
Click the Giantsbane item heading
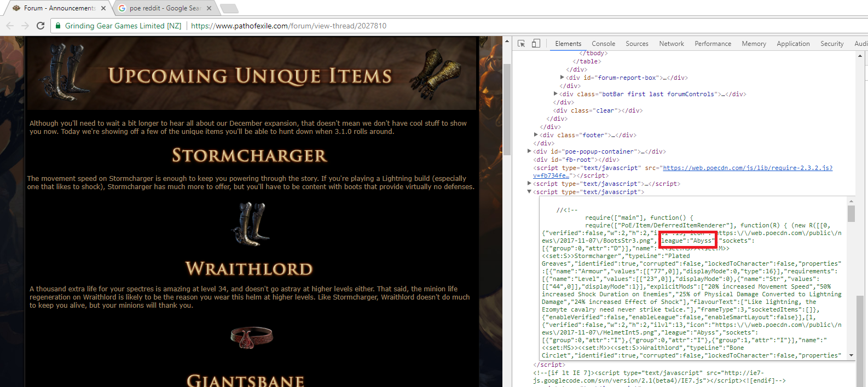point(245,380)
